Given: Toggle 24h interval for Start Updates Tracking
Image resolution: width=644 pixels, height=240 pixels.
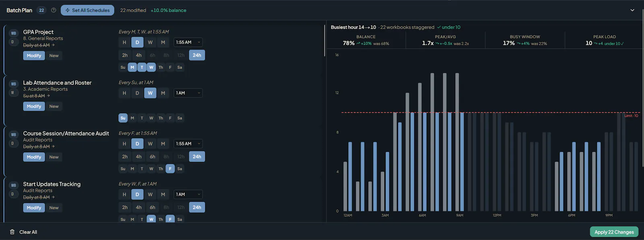Looking at the screenshot, I should click(197, 207).
